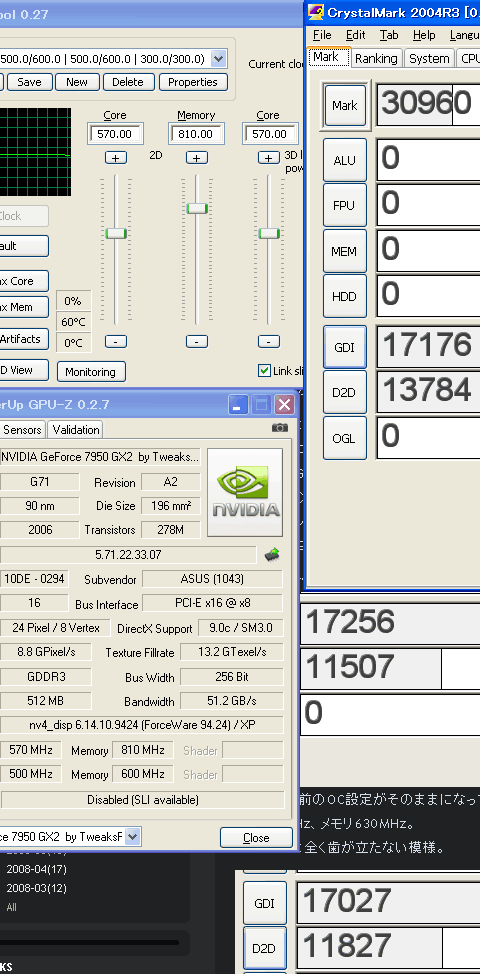Click the plus button under 2D Core

[115, 158]
